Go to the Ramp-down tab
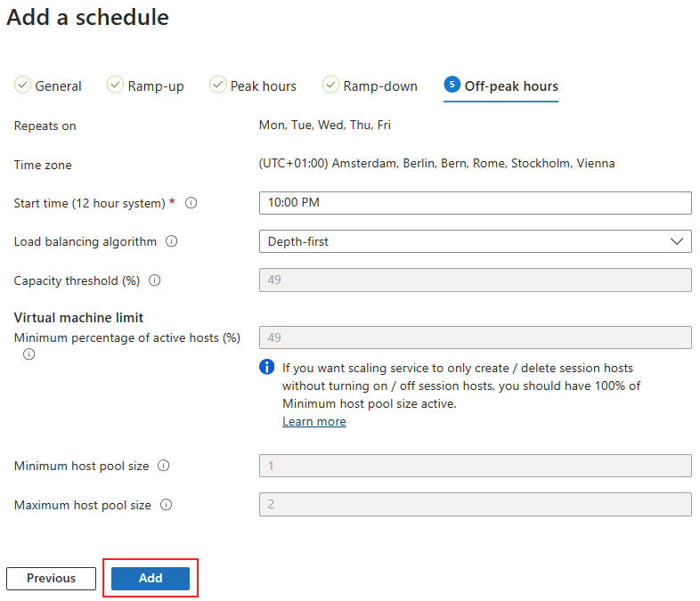700x601 pixels. (370, 85)
